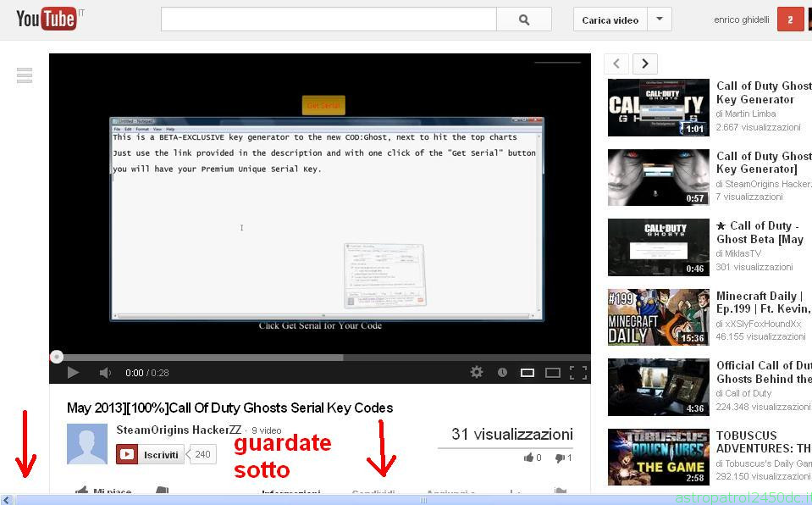Click the "di xXSlyFoxHoundXx" uploader name

[758, 324]
